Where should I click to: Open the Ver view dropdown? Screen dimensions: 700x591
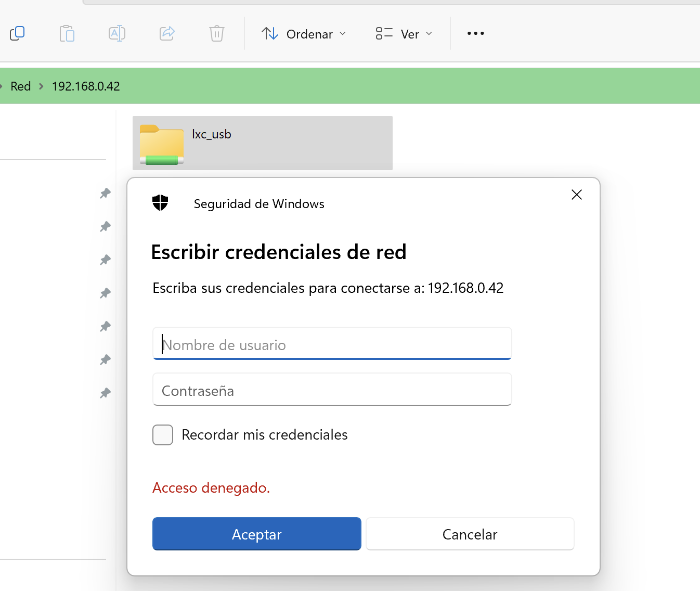point(404,34)
